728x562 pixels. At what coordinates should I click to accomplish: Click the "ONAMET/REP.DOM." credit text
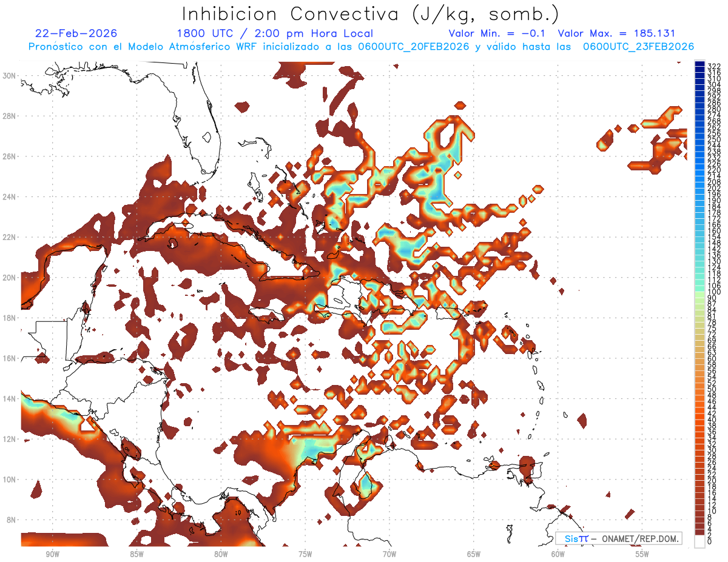[639, 539]
